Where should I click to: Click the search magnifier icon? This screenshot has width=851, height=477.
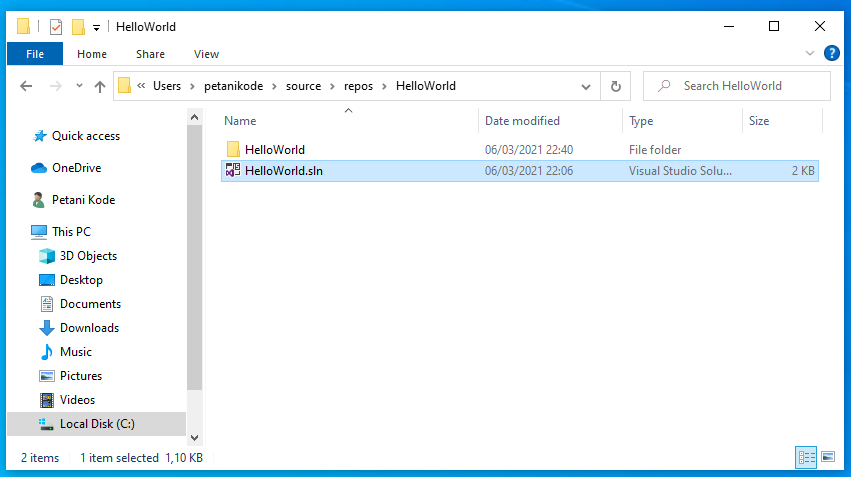(x=664, y=86)
